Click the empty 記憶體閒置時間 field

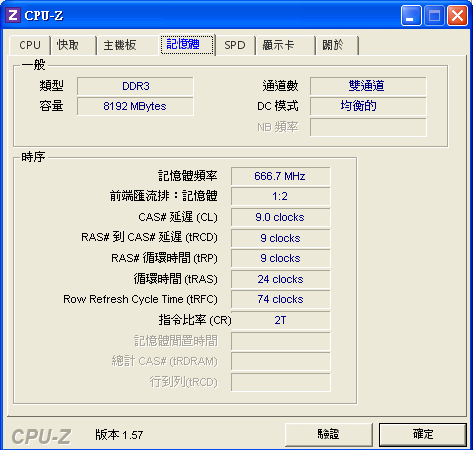(x=281, y=341)
